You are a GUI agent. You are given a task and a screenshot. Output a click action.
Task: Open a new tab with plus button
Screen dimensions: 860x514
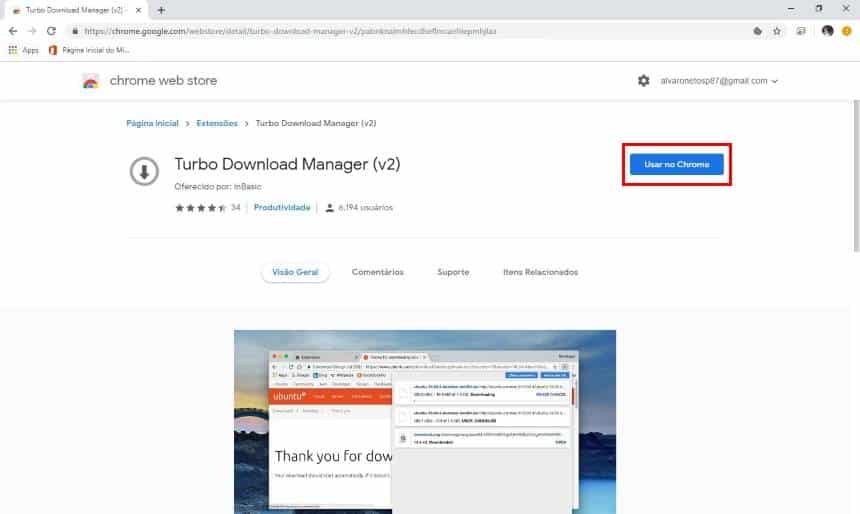click(161, 10)
